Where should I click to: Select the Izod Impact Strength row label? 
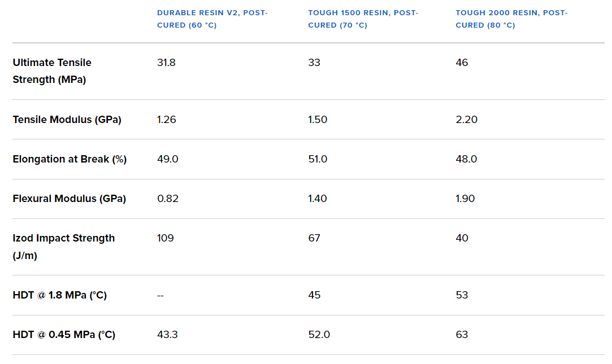tap(63, 247)
